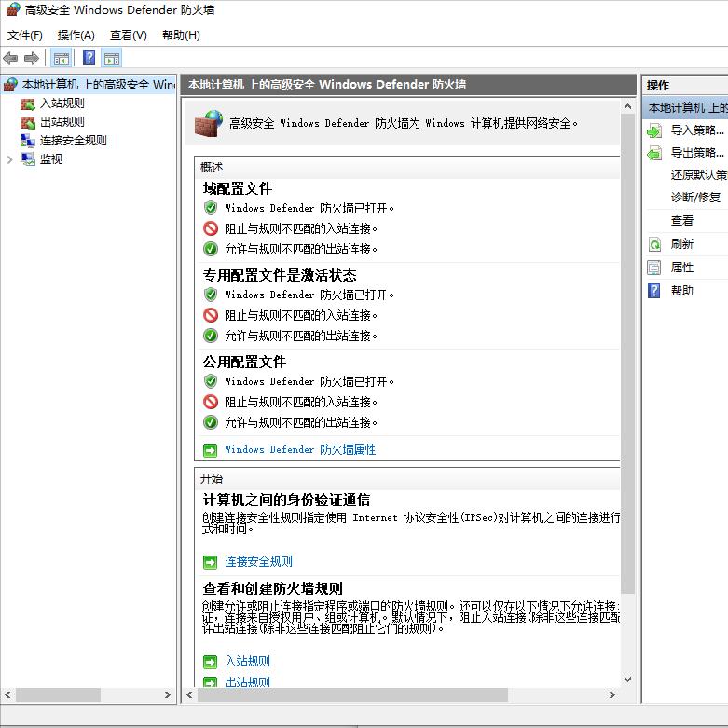Click the center pane vertical scrollbar thumb
The width and height of the screenshot is (728, 728).
[x=627, y=354]
